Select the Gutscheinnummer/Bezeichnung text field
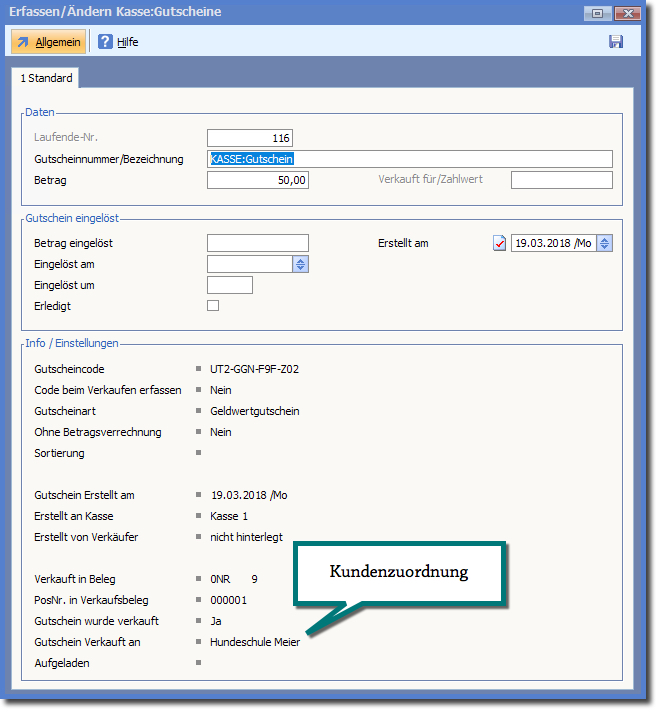This screenshot has width=656, height=716. pos(409,159)
